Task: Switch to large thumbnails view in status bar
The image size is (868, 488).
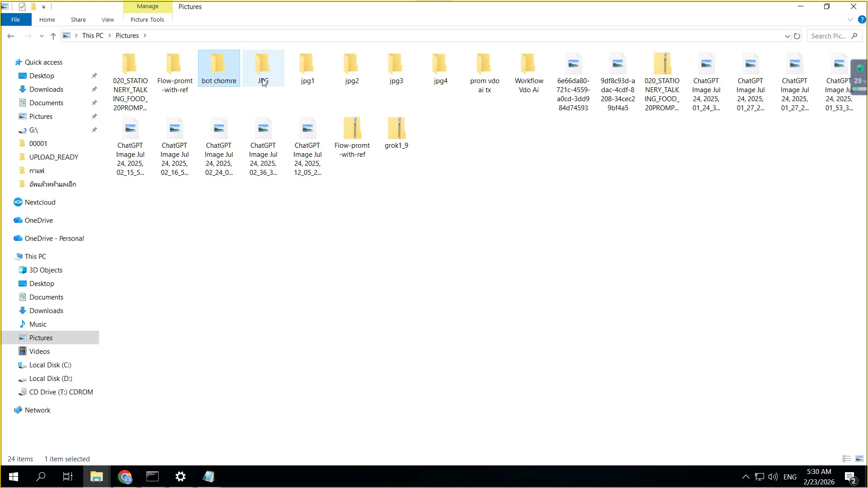Action: click(859, 459)
